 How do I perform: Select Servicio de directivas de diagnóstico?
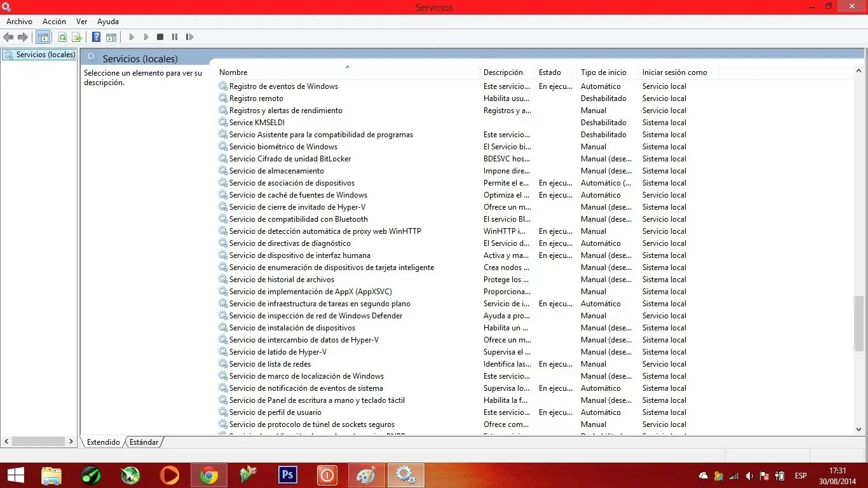[290, 243]
